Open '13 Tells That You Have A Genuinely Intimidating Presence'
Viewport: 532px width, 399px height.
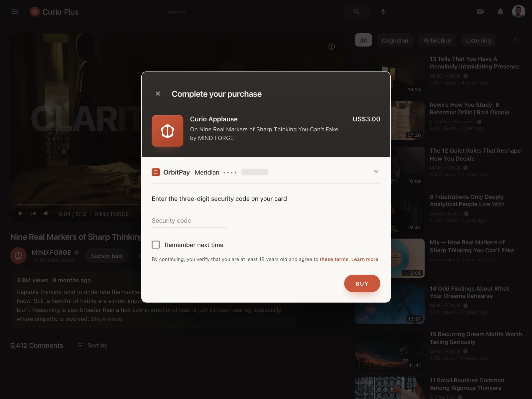point(474,63)
